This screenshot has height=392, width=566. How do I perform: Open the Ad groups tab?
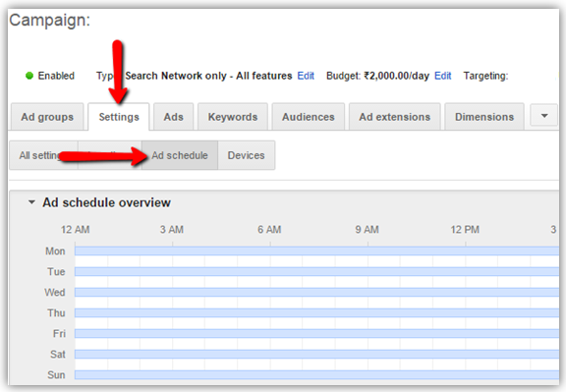click(x=47, y=117)
